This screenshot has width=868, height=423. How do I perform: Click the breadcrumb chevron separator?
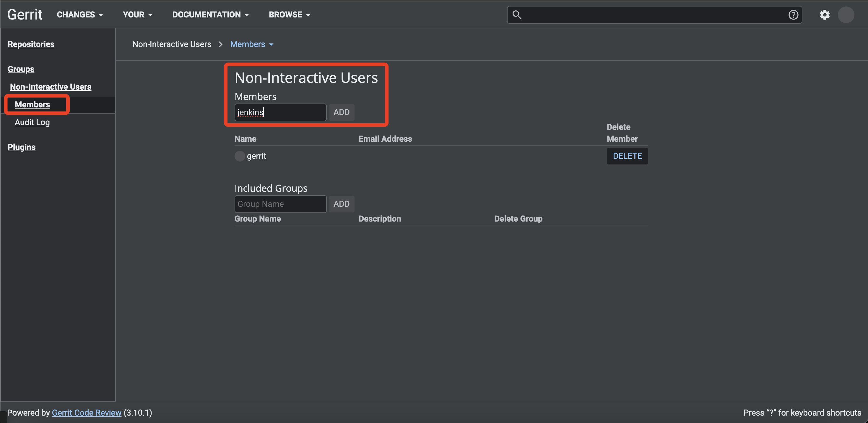221,44
